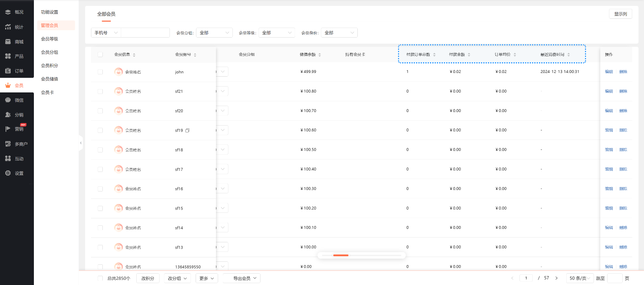Switch to the 全部会员 tab

tap(106, 14)
